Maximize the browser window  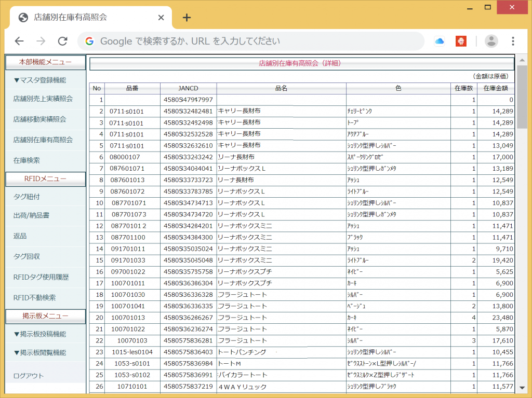click(488, 7)
